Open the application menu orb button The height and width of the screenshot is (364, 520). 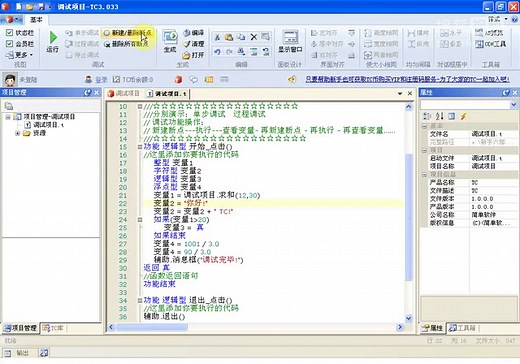click(11, 19)
